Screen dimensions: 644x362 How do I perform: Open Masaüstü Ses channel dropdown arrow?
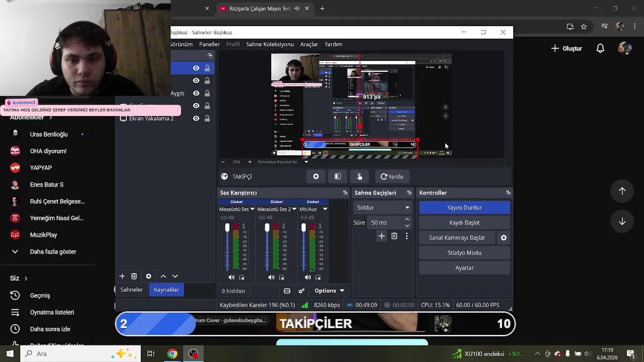pyautogui.click(x=252, y=209)
